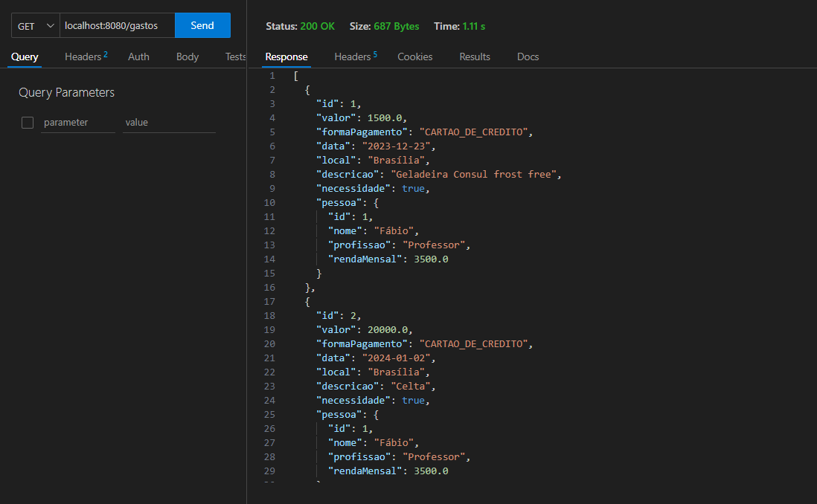Screen dimensions: 817x504
Task: Click the first "pessoa" key on line 10
Action: click(339, 202)
